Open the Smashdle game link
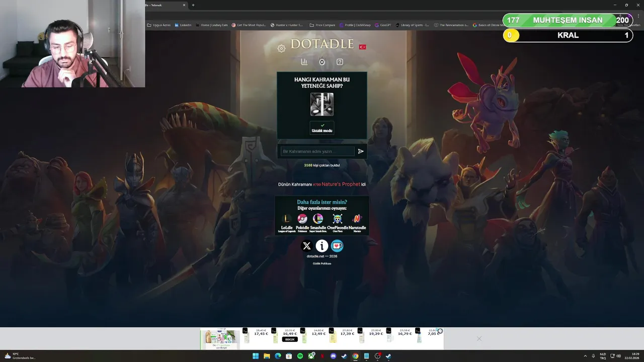The height and width of the screenshot is (362, 644). tap(318, 222)
